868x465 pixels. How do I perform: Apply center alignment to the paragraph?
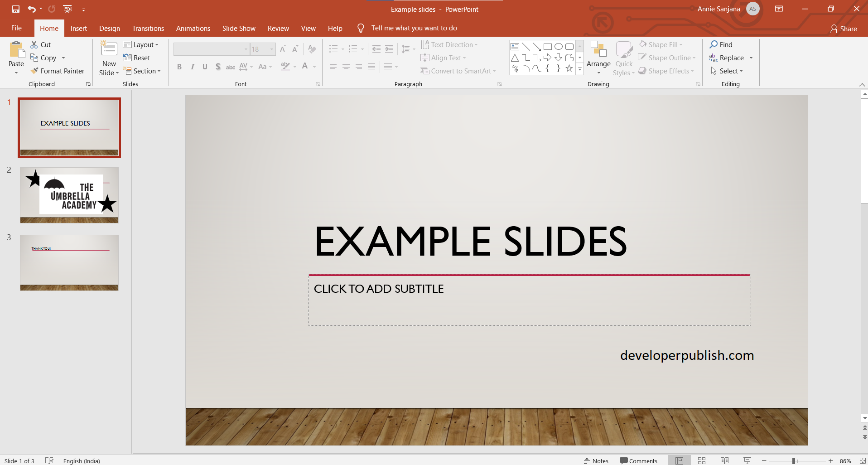(x=346, y=67)
